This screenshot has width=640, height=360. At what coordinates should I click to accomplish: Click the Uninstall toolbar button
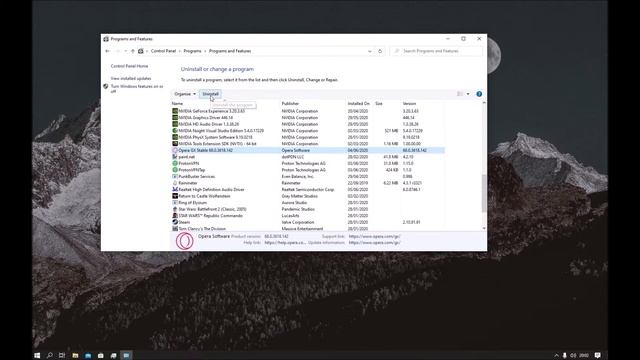(211, 94)
